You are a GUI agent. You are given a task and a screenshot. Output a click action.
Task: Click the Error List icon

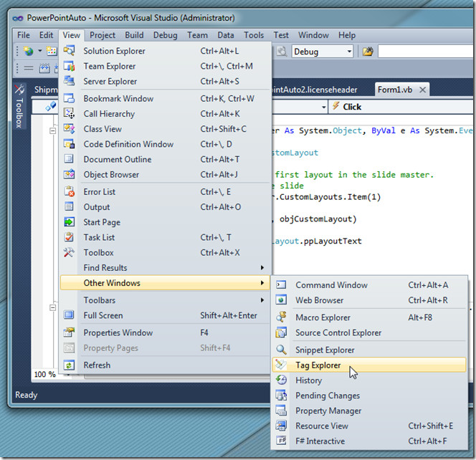pos(70,191)
